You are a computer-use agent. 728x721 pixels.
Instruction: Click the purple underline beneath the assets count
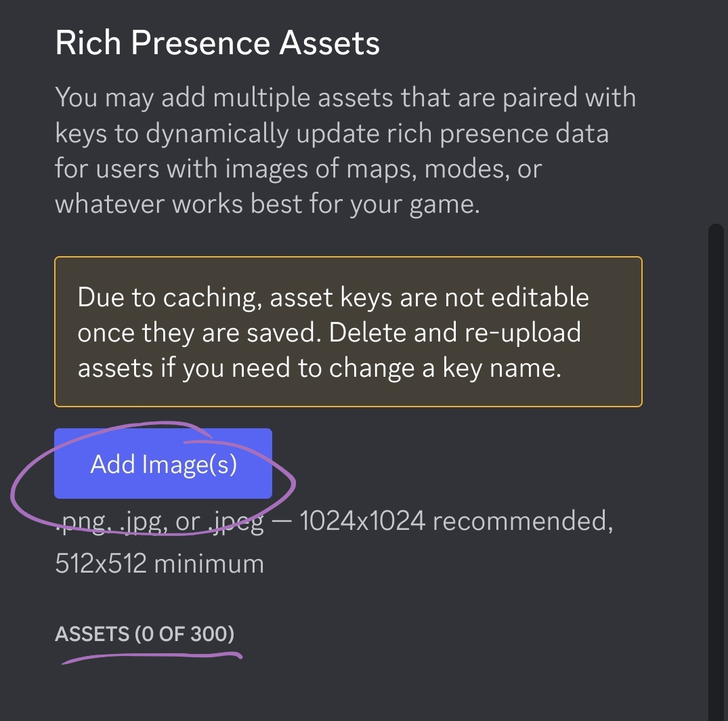152,656
